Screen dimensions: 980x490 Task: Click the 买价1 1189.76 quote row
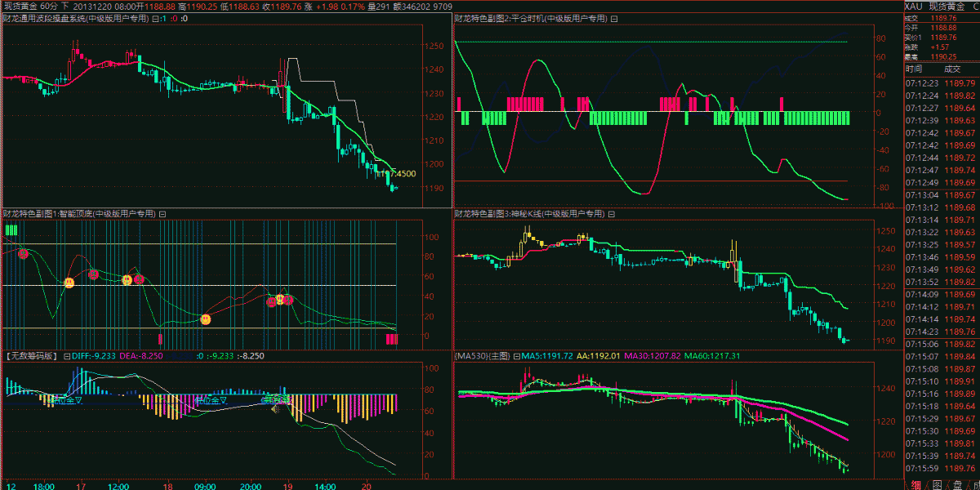(x=941, y=38)
